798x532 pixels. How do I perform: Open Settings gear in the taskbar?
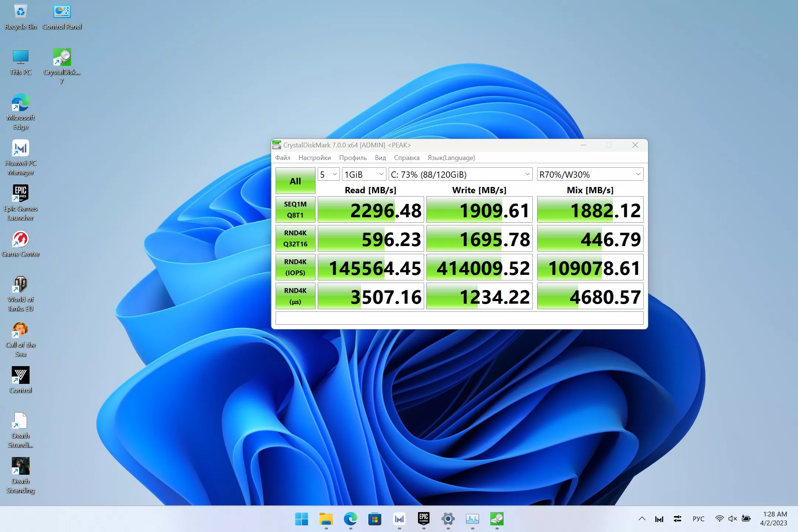click(448, 519)
